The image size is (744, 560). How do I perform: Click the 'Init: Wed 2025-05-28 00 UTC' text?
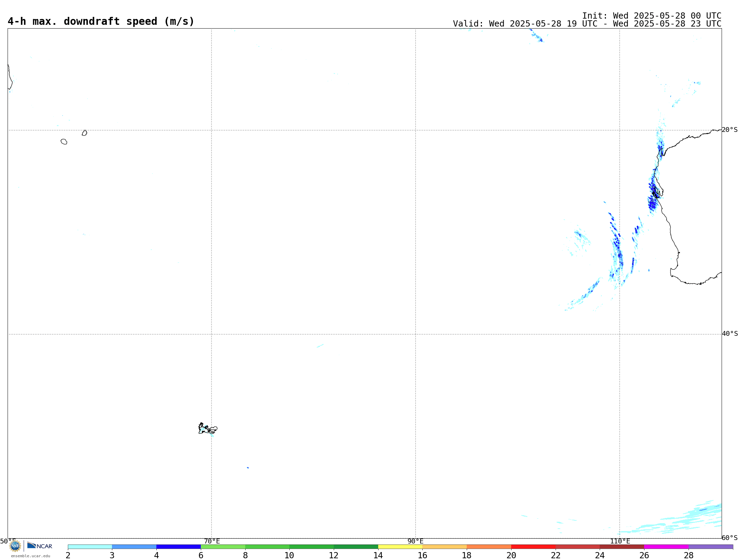pos(652,16)
